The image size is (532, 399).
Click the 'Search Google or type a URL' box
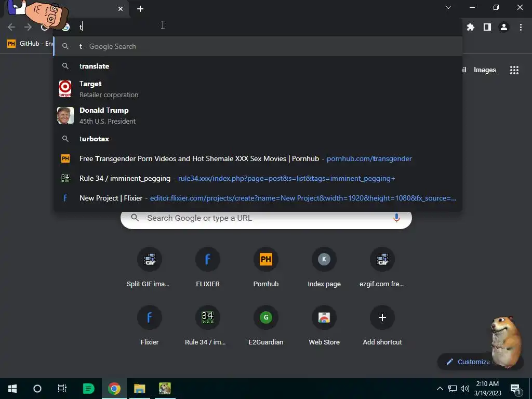click(266, 218)
